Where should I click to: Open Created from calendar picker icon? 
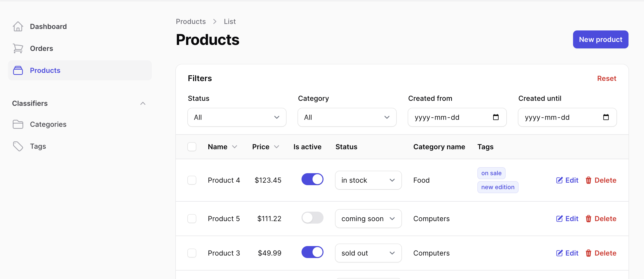(x=496, y=117)
